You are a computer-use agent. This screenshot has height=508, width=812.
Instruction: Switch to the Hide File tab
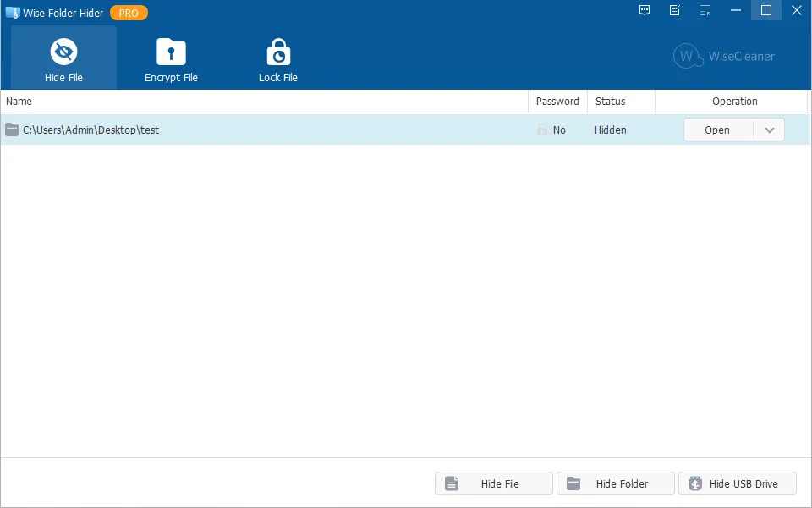pyautogui.click(x=63, y=58)
